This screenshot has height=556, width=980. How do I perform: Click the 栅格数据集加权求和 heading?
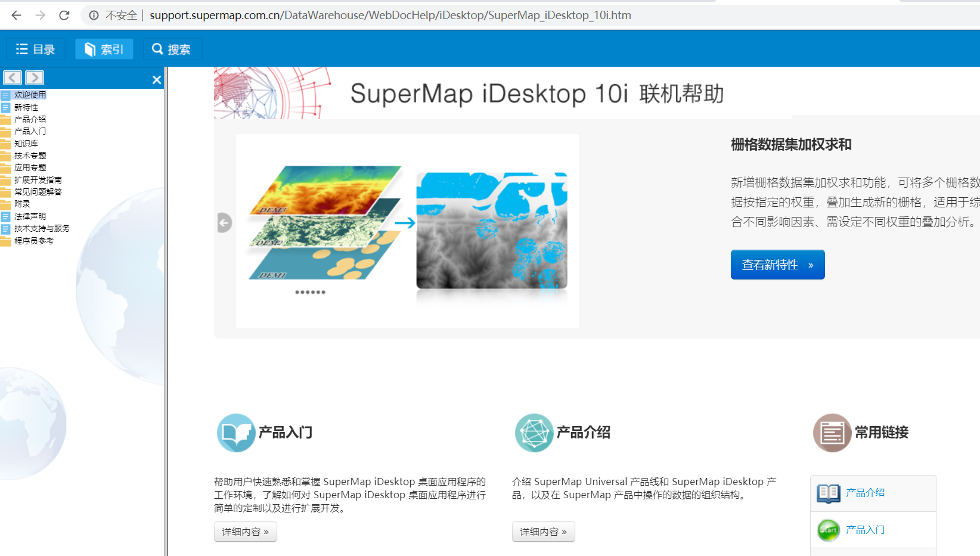791,145
